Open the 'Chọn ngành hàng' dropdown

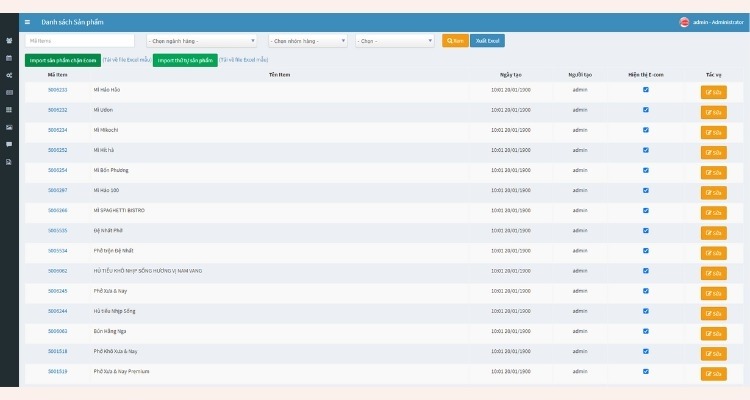[201, 41]
